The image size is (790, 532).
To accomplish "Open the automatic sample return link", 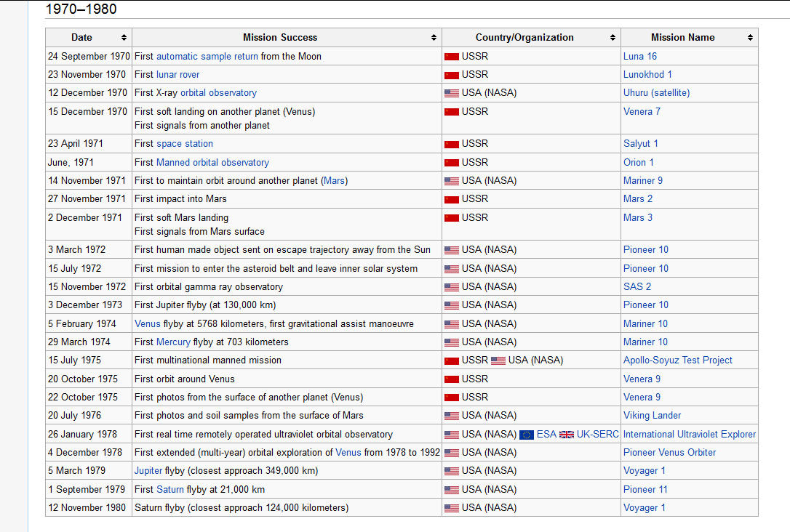I will click(x=207, y=57).
